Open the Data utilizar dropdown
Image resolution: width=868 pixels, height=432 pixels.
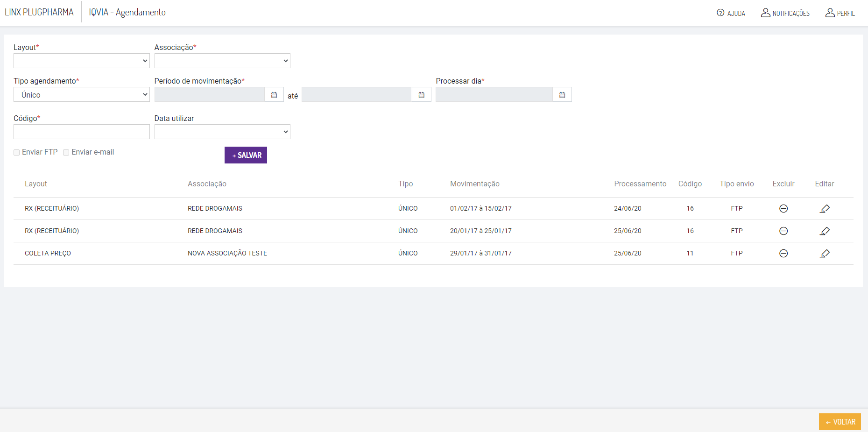[222, 132]
